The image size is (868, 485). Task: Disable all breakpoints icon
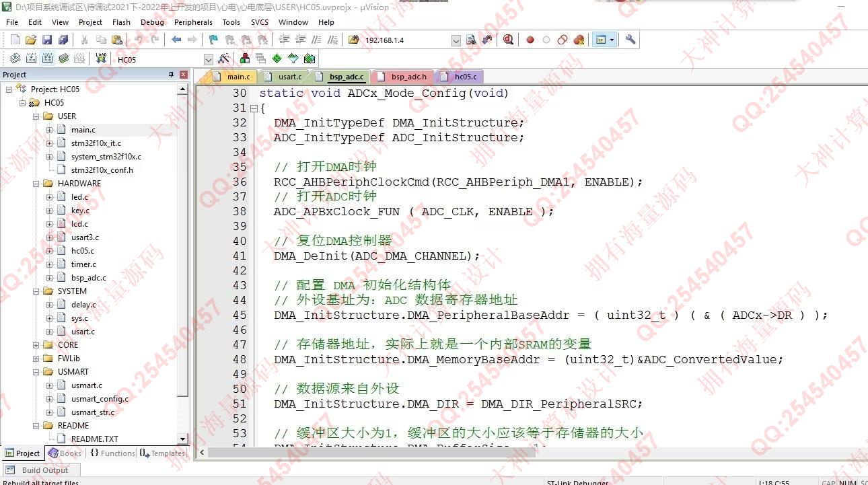click(563, 40)
